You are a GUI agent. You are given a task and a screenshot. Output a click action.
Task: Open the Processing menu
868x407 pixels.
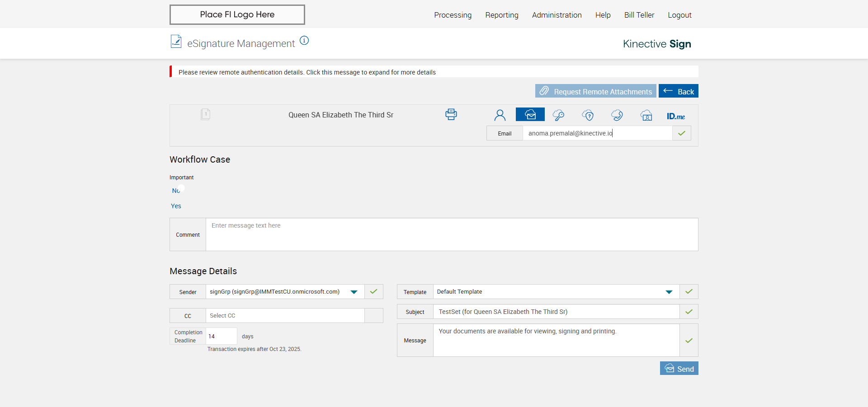click(453, 15)
